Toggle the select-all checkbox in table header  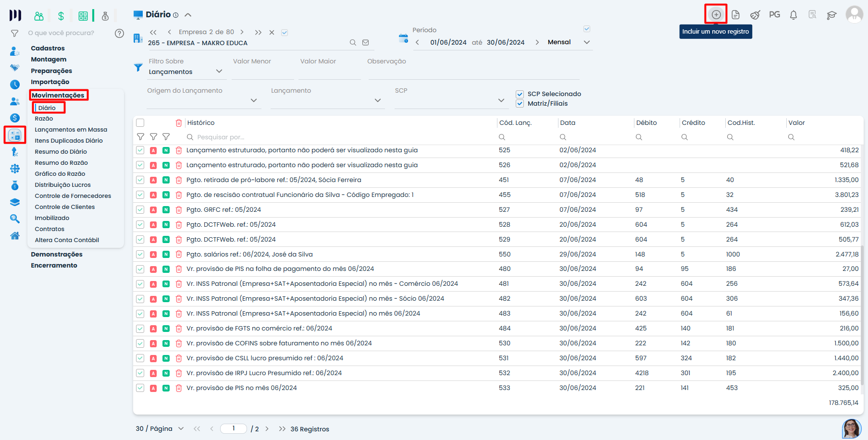[x=140, y=123]
